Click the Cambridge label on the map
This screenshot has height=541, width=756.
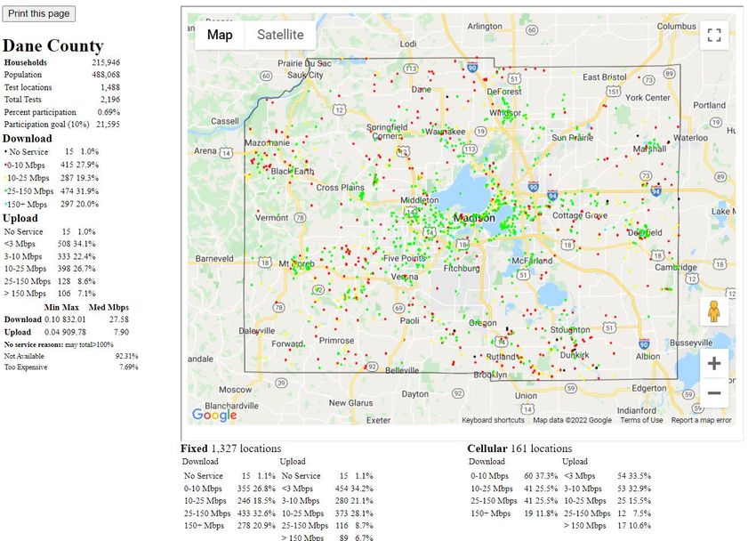675,267
